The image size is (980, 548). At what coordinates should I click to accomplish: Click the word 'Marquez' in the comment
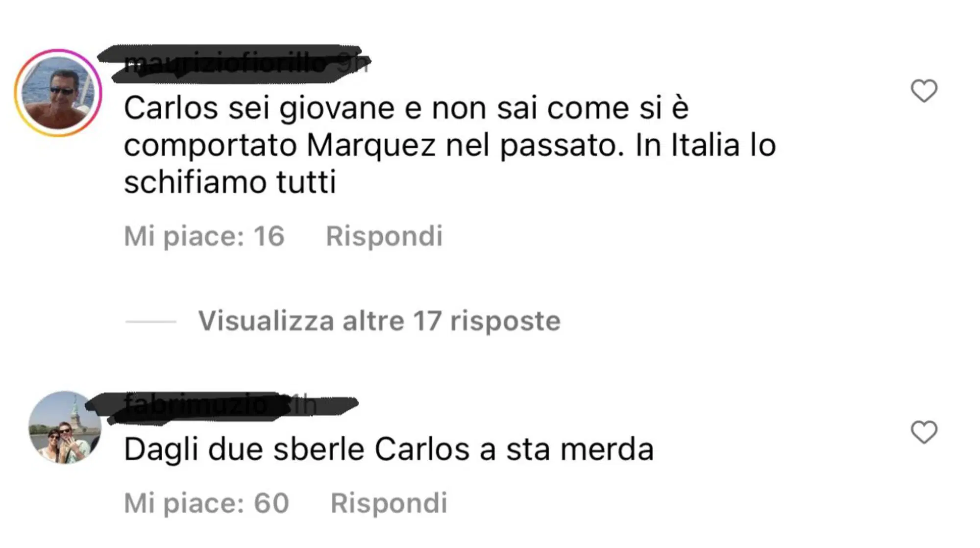pos(371,146)
